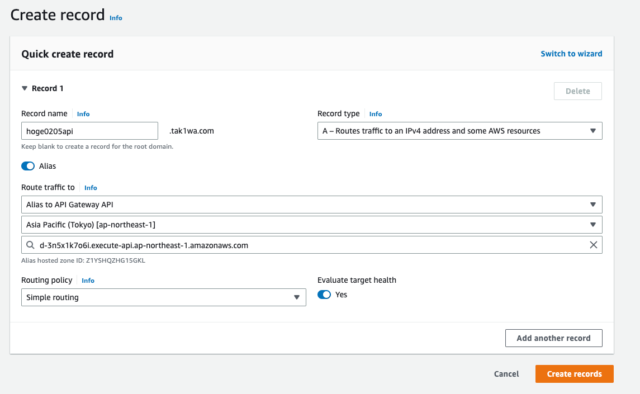Open the Info link next to Record type
This screenshot has height=394, width=640.
(376, 114)
